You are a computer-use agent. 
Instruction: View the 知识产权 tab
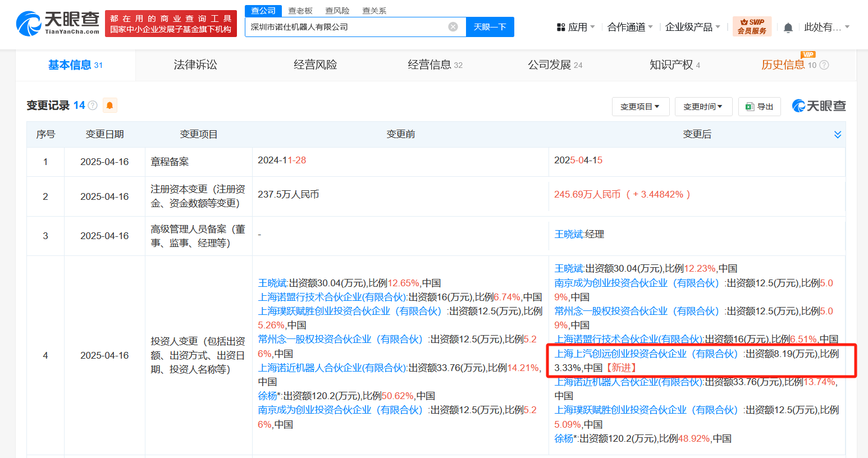coord(675,65)
